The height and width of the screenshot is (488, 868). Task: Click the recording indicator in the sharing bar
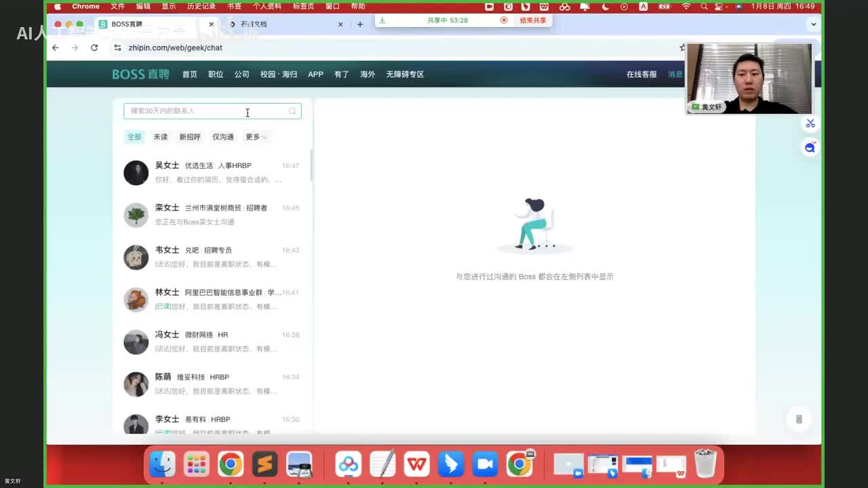click(x=504, y=20)
